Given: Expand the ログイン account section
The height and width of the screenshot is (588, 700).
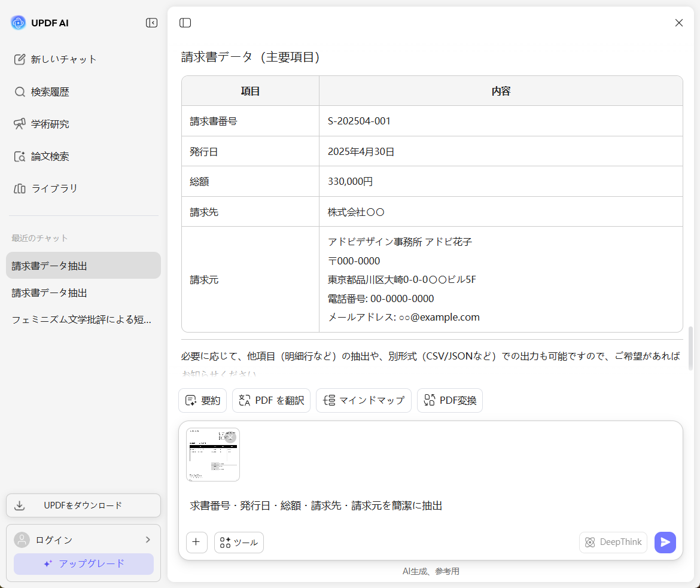Looking at the screenshot, I should point(83,540).
